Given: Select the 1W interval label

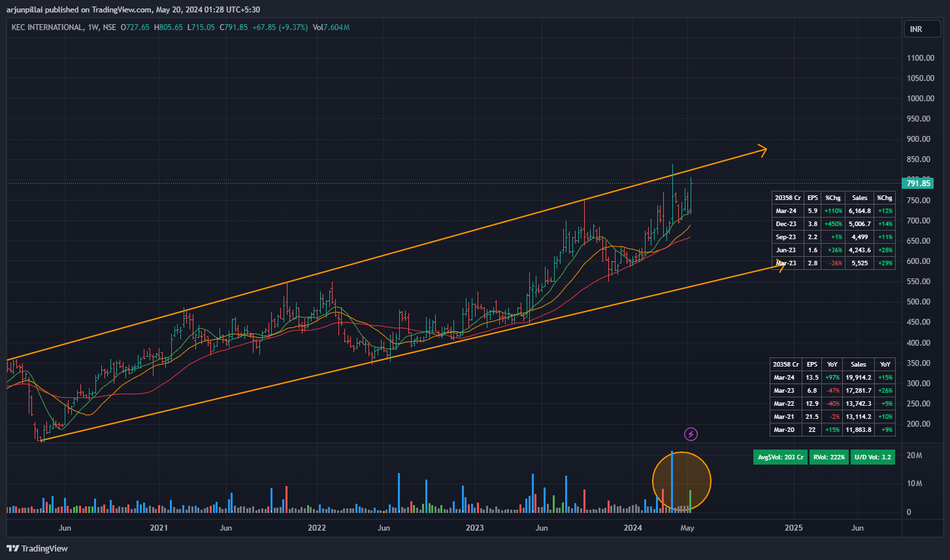Looking at the screenshot, I should coord(93,27).
